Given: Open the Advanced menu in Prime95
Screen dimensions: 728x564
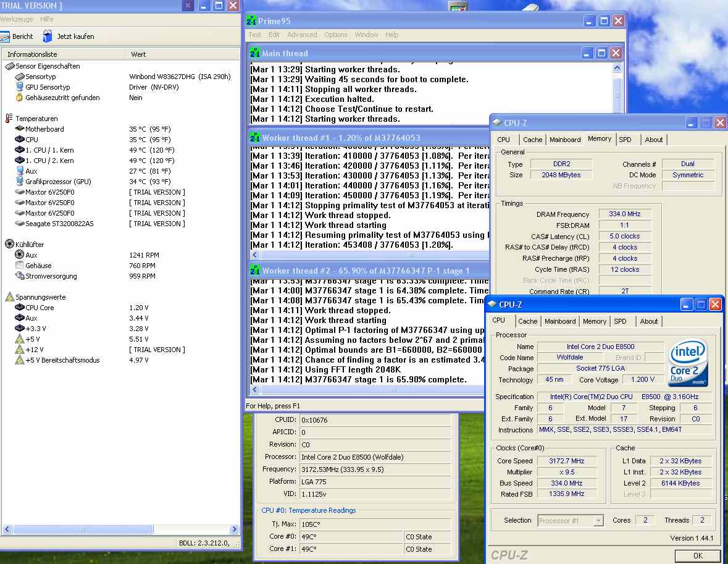Looking at the screenshot, I should coord(302,35).
